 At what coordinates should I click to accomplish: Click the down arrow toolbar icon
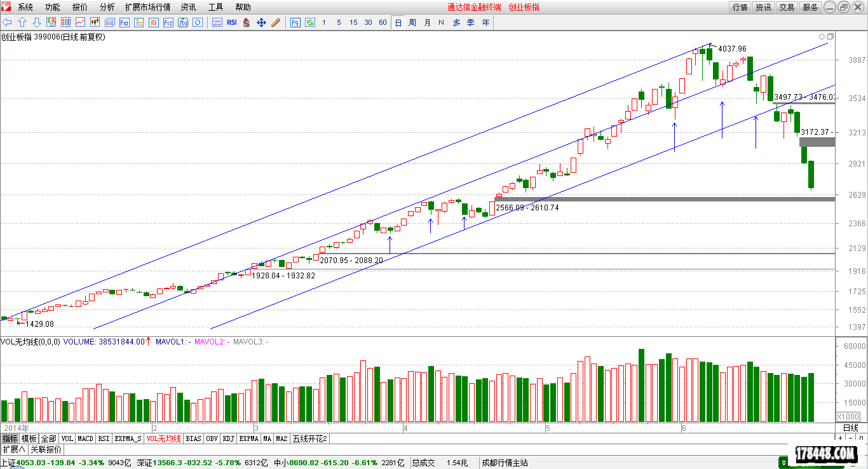coord(37,22)
